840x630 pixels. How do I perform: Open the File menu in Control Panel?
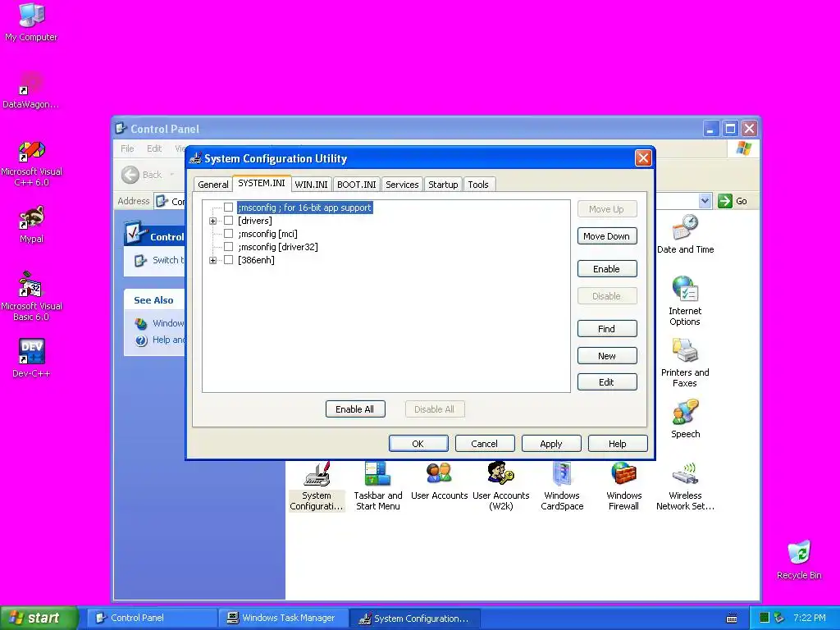point(127,148)
